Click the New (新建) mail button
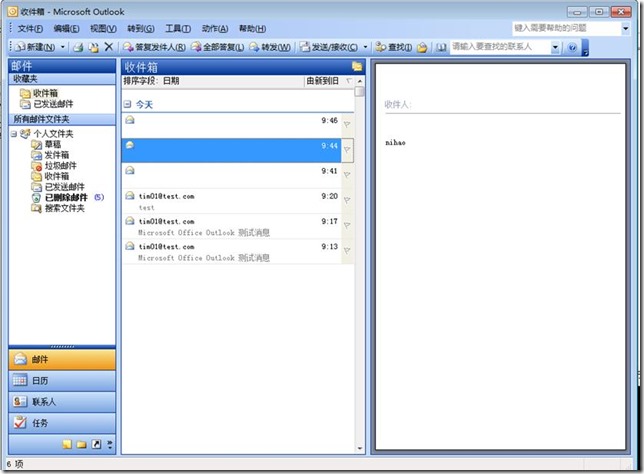Screen dimensions: 644x474 click(x=35, y=47)
